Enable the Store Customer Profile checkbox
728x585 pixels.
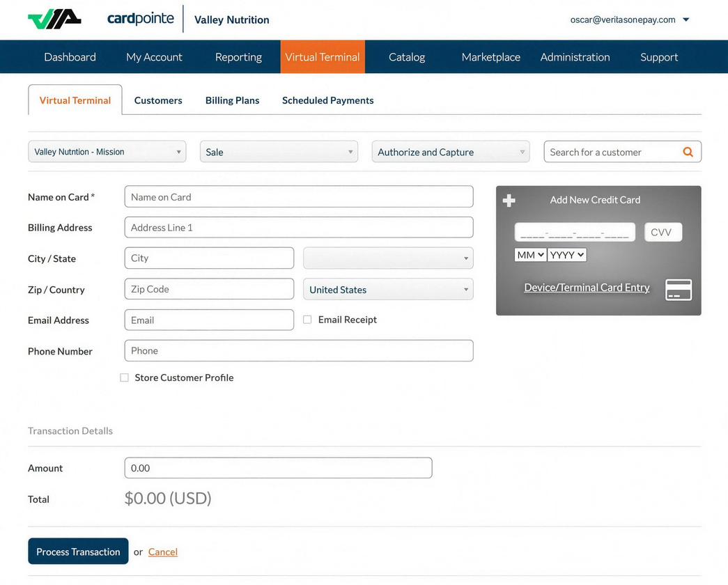click(125, 377)
